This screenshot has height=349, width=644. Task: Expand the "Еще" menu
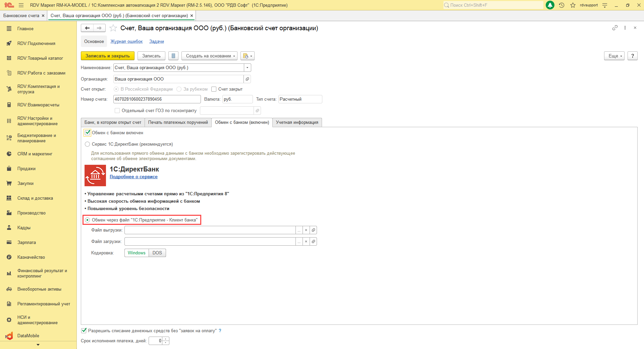pyautogui.click(x=614, y=56)
